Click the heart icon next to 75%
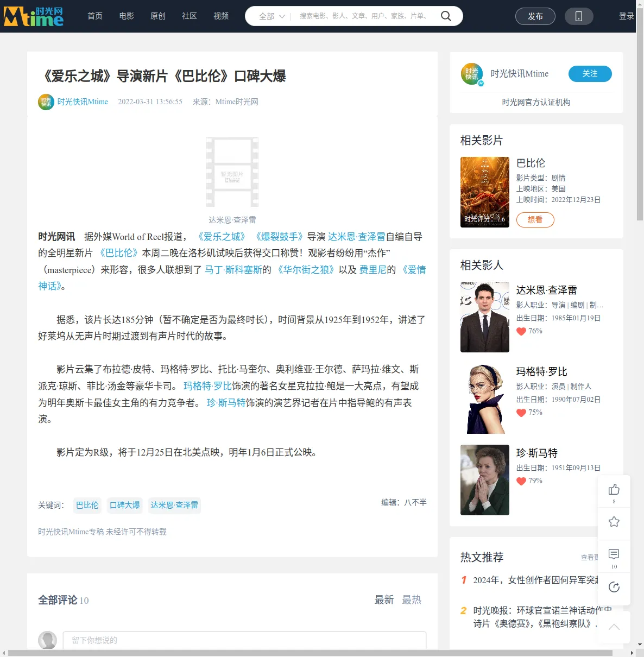The image size is (644, 657). tap(521, 413)
